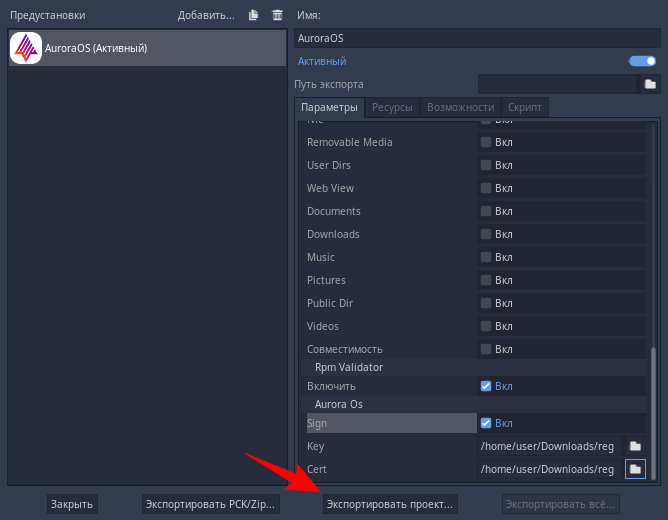Click Экспортировать PCK/Zip... button

tap(210, 504)
